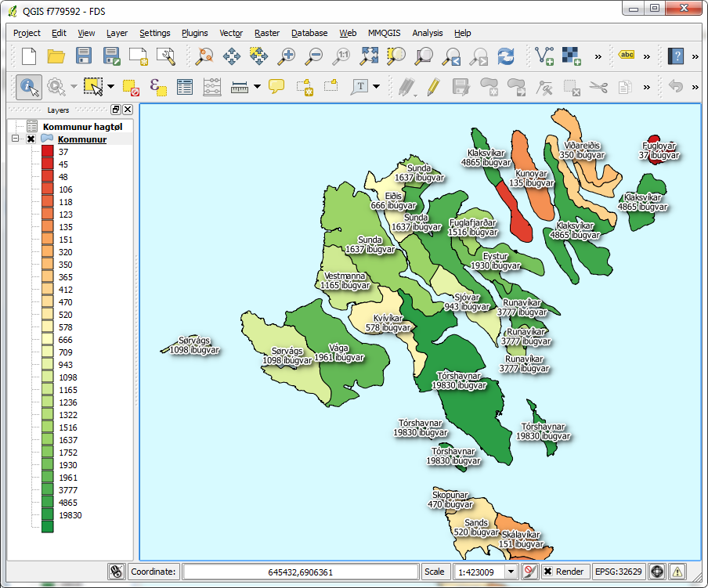Open the Run Feature Action dropdown arrow
The image size is (708, 588).
pos(74,86)
